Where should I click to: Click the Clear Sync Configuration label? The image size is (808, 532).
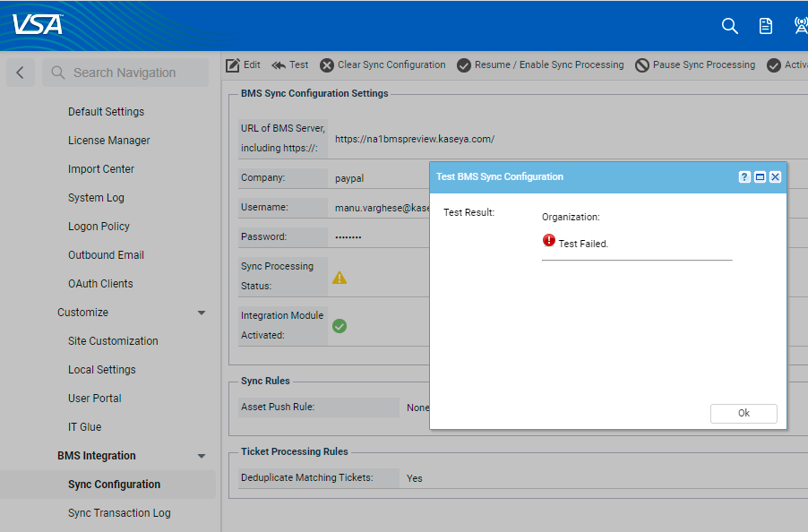click(x=391, y=64)
